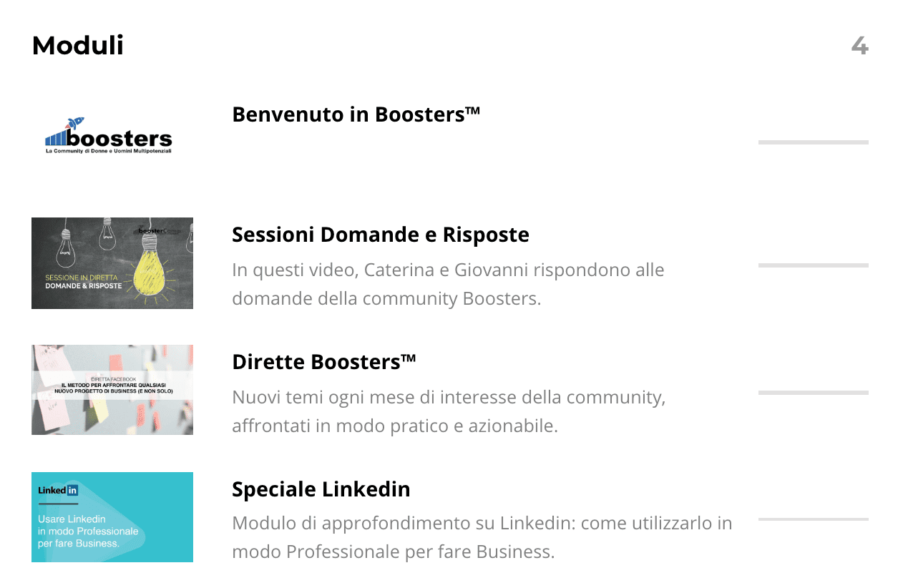Click the Sessioni Domande e Risposte title
Viewport: 903px width, 588px height.
(x=380, y=235)
